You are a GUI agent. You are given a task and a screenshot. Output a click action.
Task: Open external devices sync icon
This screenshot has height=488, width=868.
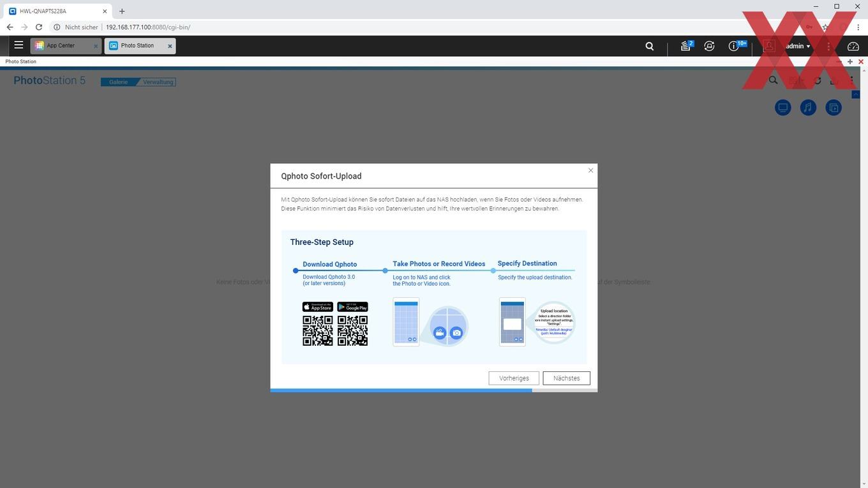pyautogui.click(x=709, y=46)
